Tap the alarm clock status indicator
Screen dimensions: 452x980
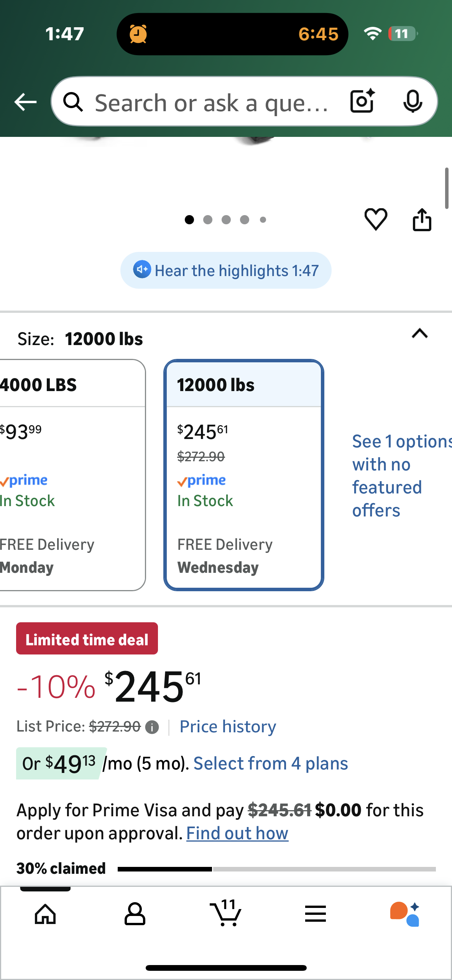[138, 34]
